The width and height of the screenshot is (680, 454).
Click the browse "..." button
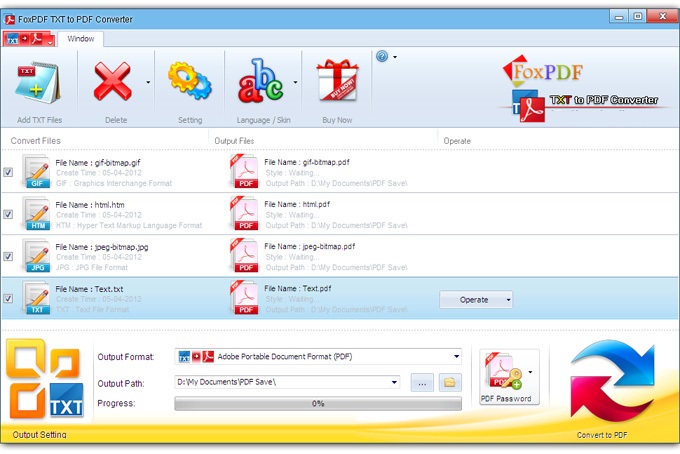click(422, 383)
